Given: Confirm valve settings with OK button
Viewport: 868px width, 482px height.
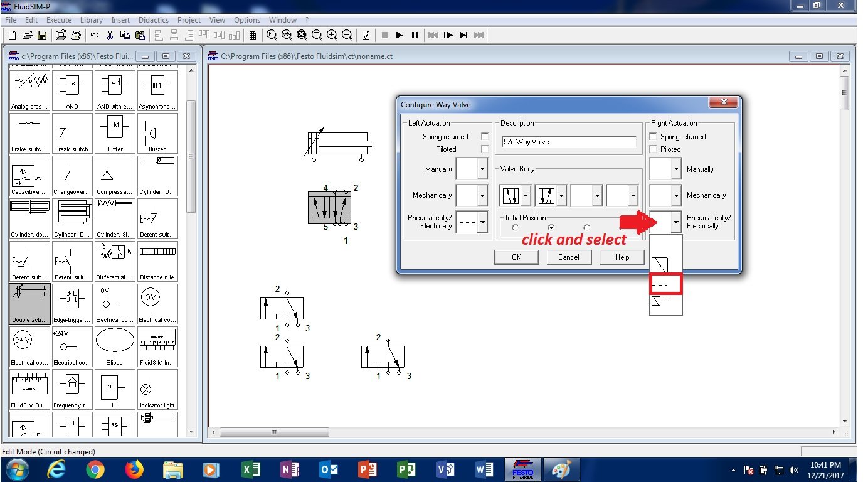Looking at the screenshot, I should 516,257.
